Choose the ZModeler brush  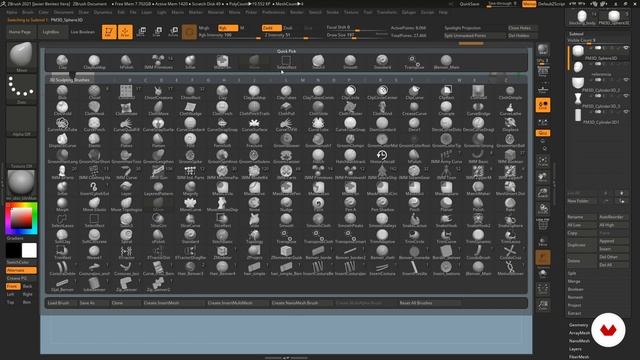pos(222,252)
